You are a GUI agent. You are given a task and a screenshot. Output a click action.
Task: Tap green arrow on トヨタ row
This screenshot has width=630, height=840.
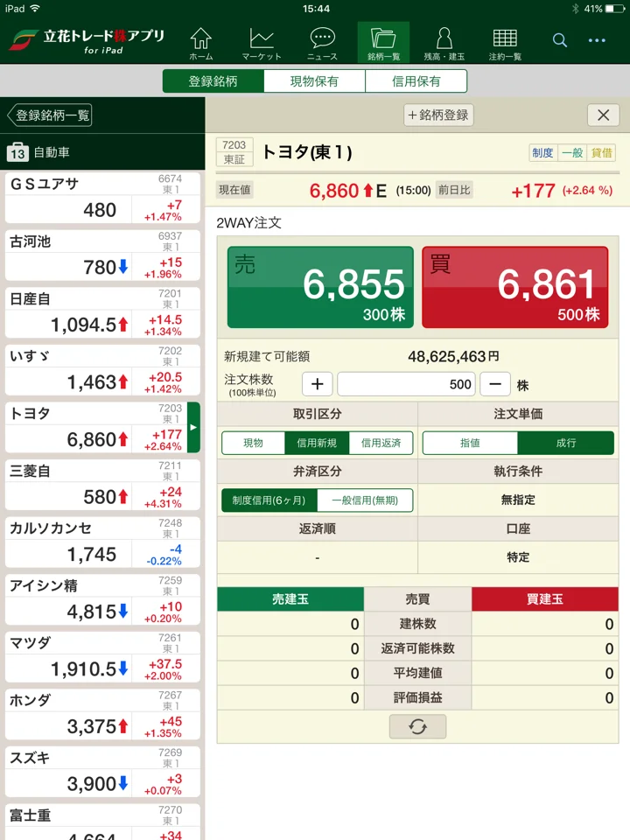point(194,427)
